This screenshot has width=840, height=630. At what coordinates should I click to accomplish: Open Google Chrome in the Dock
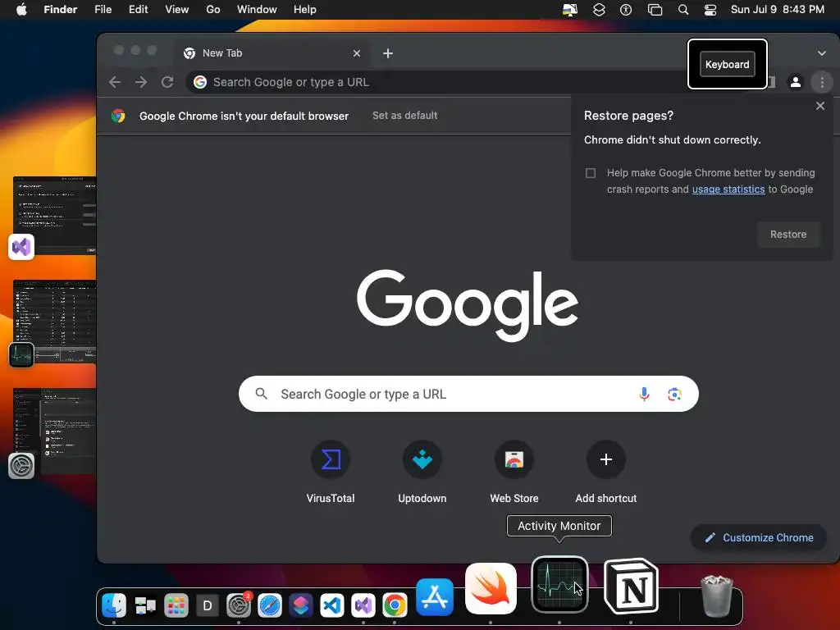(395, 606)
